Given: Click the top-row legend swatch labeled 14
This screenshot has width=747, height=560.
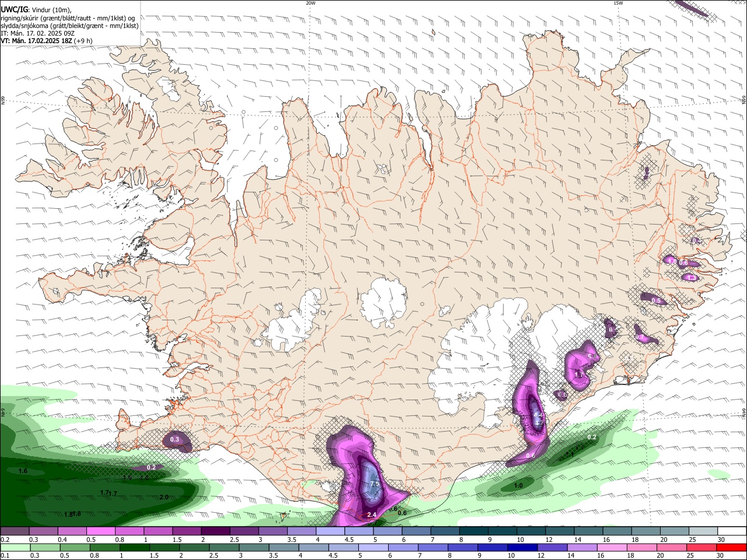Looking at the screenshot, I should pos(588,531).
